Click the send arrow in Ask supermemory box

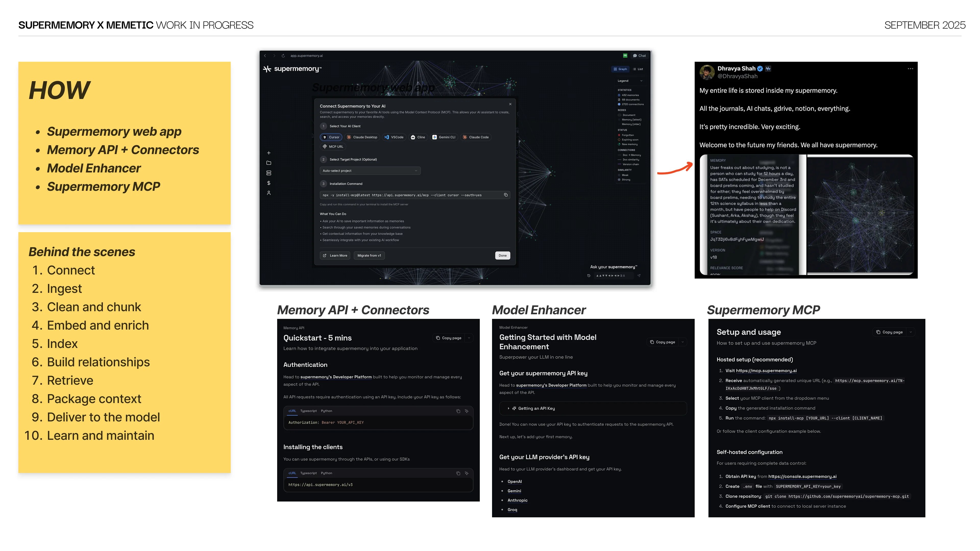coord(639,276)
